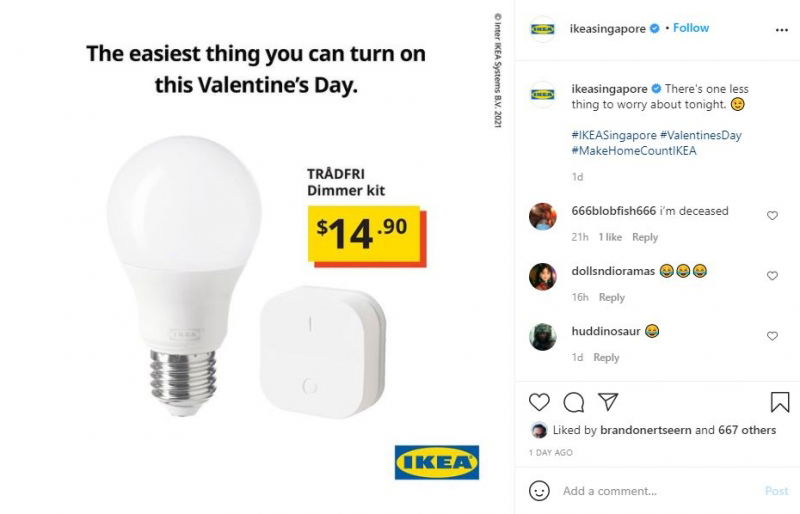Reply to dollsndioramas' comment

(611, 298)
